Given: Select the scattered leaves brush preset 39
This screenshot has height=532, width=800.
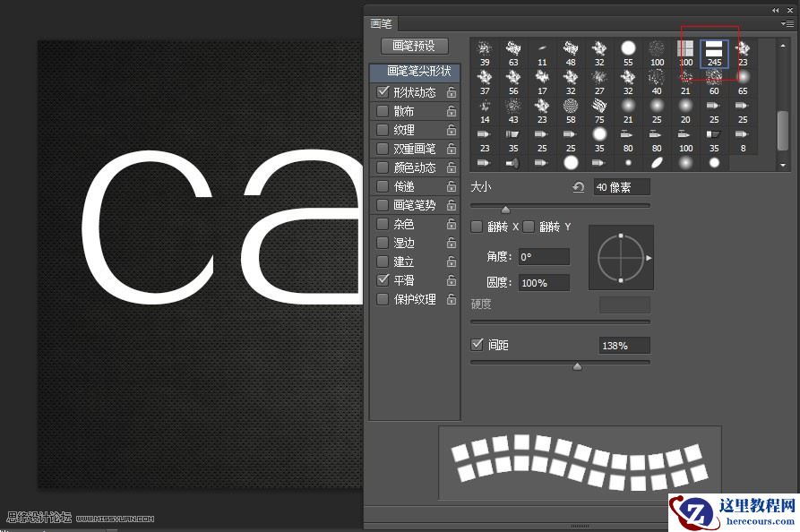Looking at the screenshot, I should click(x=484, y=49).
